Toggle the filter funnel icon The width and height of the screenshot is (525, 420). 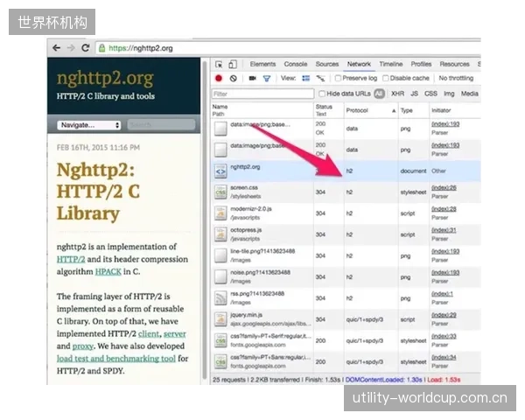267,79
